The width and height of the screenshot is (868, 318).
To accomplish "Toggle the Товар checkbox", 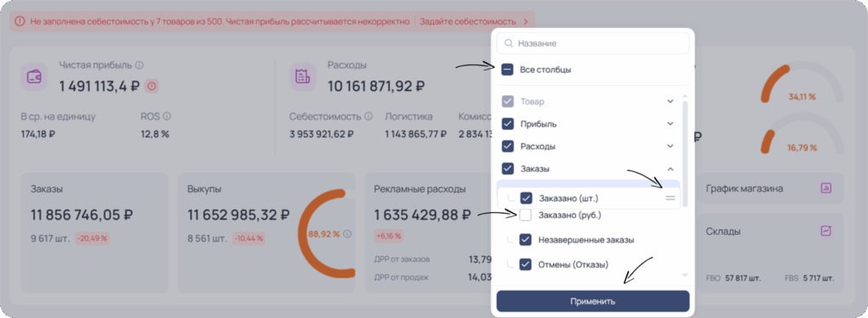I will [508, 102].
